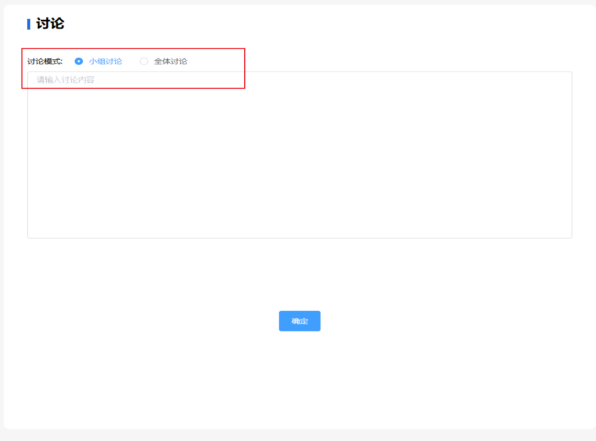The image size is (596, 441).
Task: Click the 请输入讨论内容 placeholder text
Action: click(x=65, y=79)
